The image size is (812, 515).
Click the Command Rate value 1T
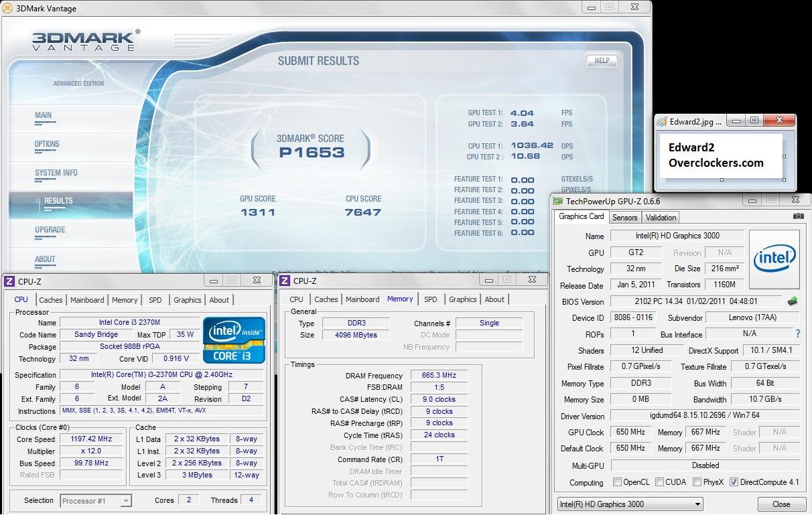439,459
